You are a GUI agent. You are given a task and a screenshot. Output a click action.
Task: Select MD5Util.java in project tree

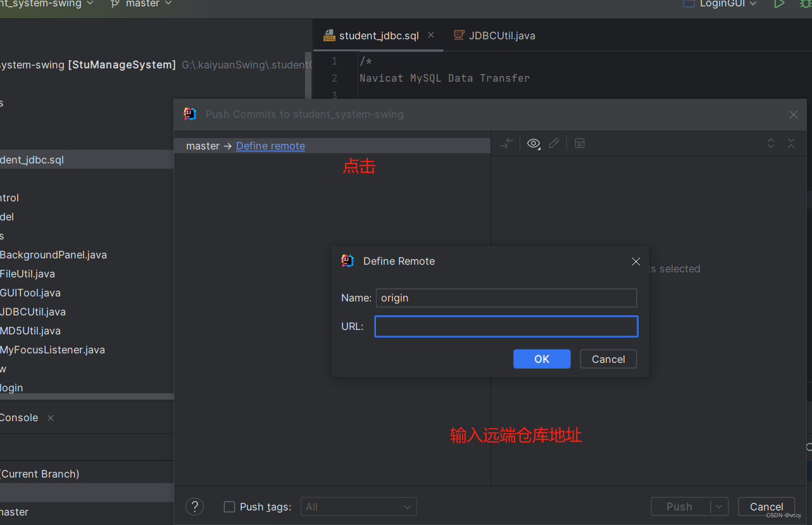(x=30, y=331)
